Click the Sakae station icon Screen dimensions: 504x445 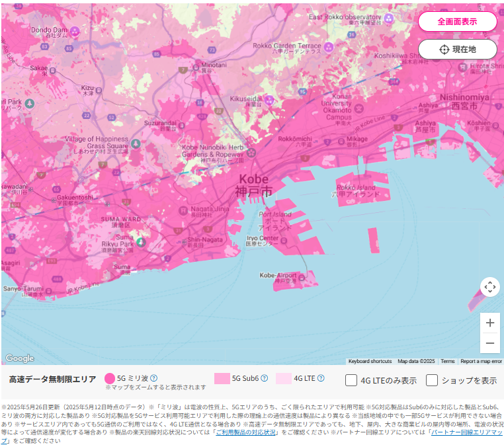(52, 70)
